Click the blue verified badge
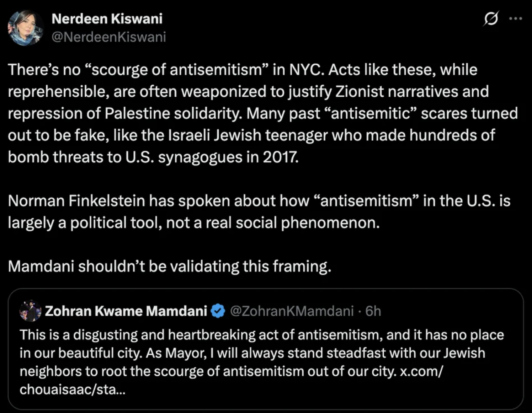Image resolution: width=532 pixels, height=413 pixels. tap(218, 311)
